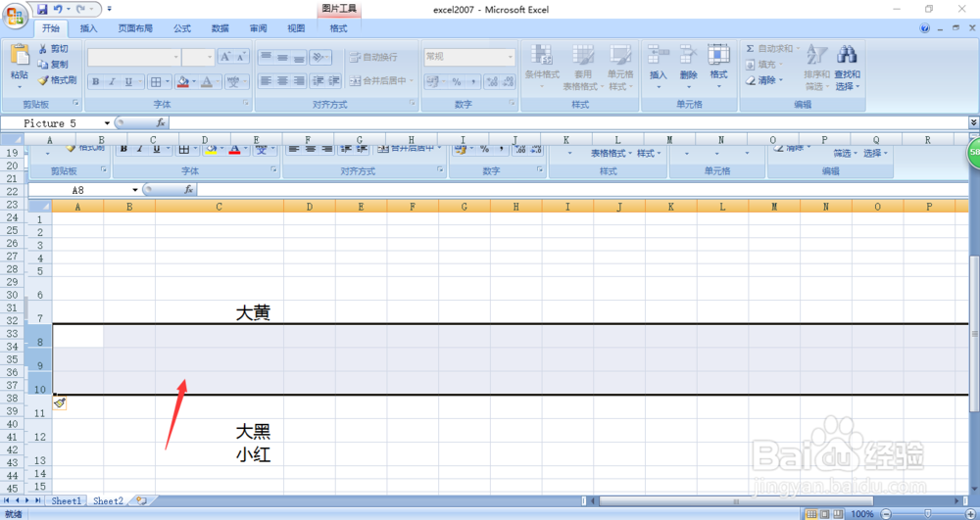Open the font size combo box

(x=198, y=57)
